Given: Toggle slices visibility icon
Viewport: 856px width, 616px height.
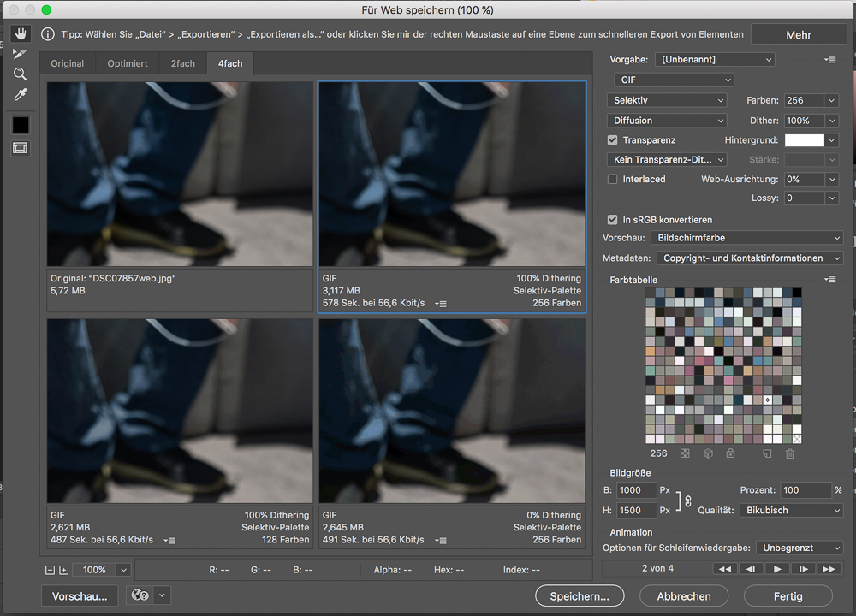Looking at the screenshot, I should 21,148.
